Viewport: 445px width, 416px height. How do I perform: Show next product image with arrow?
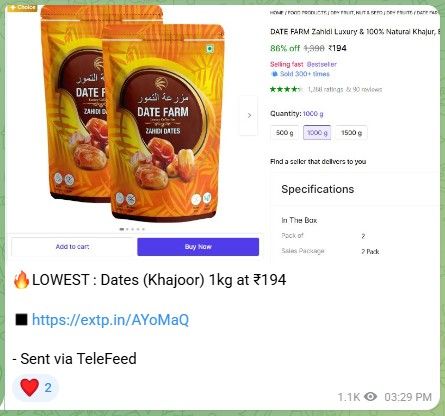[249, 115]
